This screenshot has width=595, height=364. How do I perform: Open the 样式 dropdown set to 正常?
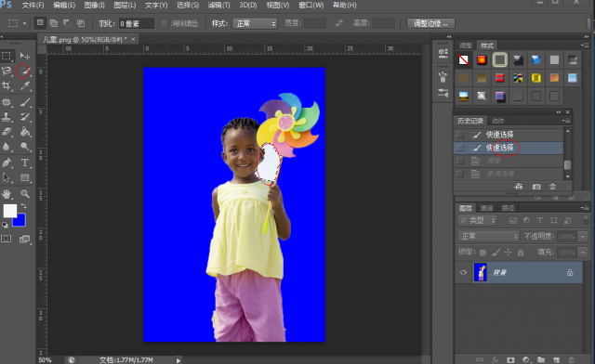pyautogui.click(x=255, y=23)
